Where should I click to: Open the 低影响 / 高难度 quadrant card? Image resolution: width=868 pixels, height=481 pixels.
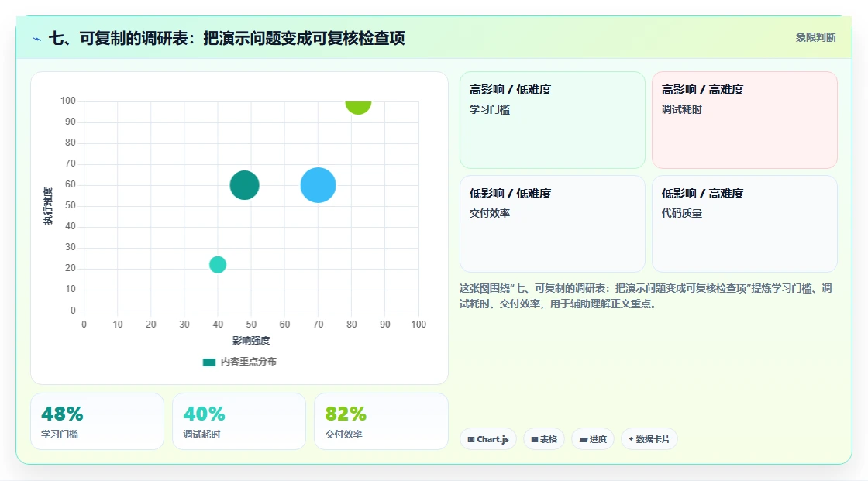(745, 224)
